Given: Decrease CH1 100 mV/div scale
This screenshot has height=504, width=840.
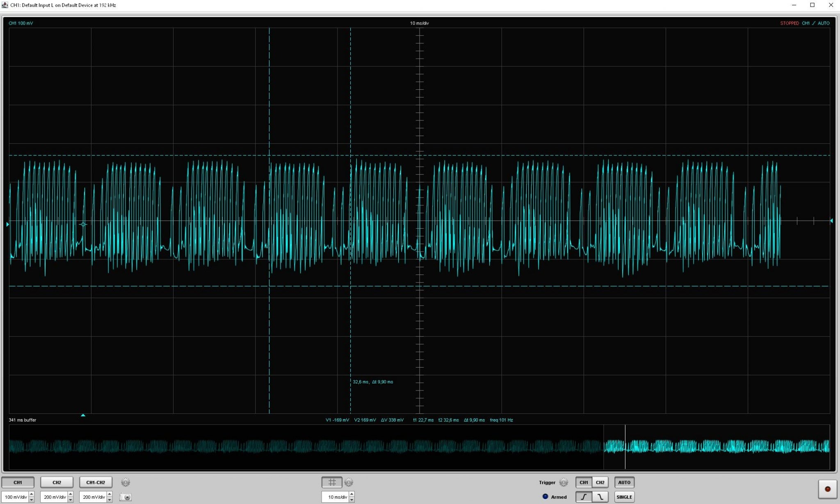Looking at the screenshot, I should [32, 500].
